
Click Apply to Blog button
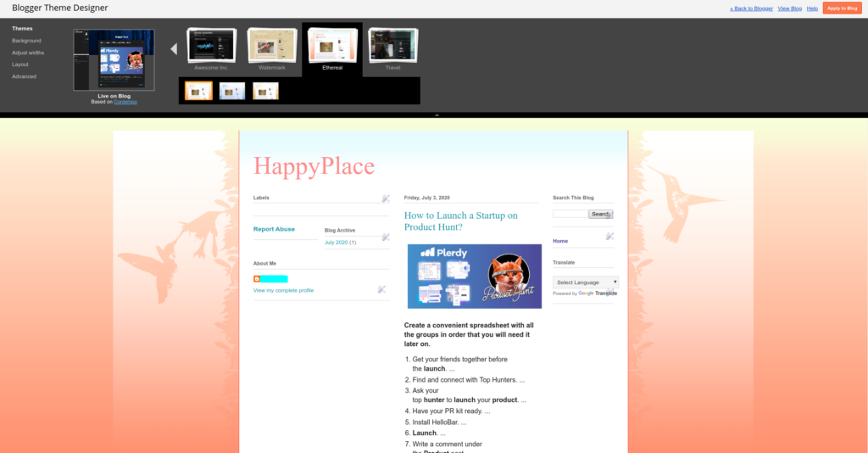click(x=842, y=8)
